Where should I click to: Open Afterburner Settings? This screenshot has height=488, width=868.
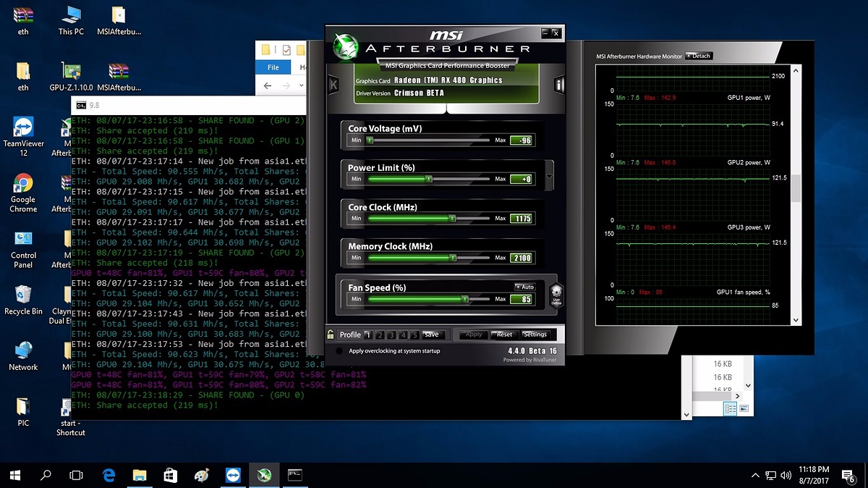point(535,335)
